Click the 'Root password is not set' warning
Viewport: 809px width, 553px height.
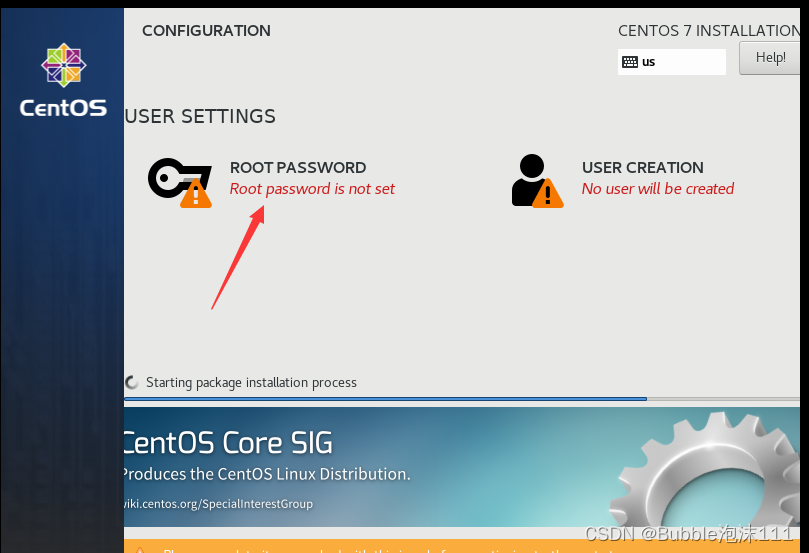[312, 189]
